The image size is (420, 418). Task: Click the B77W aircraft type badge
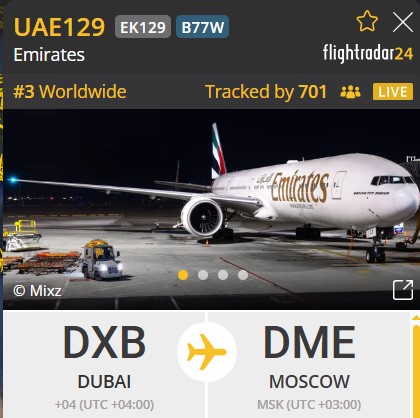(203, 27)
